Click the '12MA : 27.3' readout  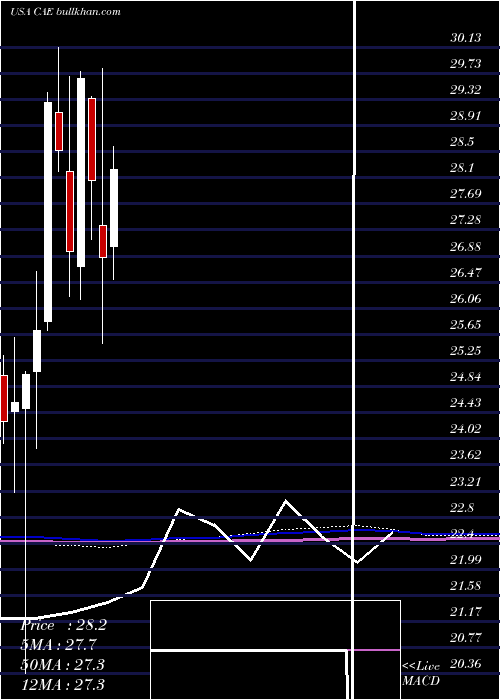pos(62,684)
